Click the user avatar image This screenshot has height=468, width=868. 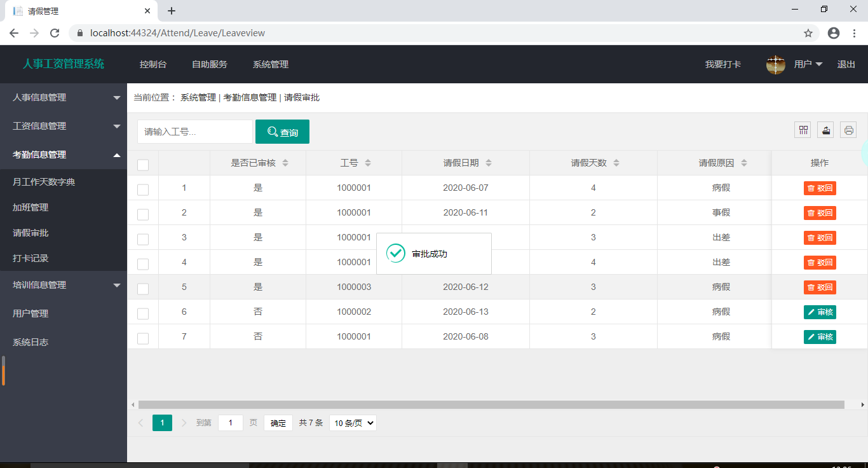pos(776,64)
